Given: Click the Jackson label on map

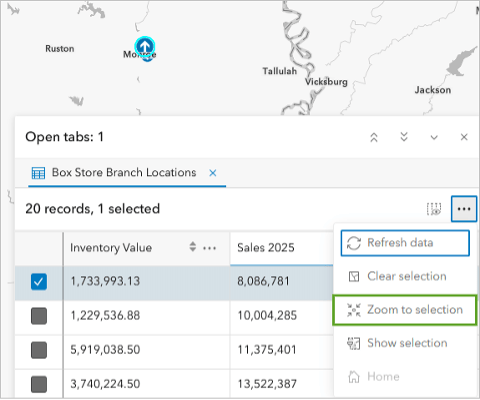Looking at the screenshot, I should pos(433,90).
